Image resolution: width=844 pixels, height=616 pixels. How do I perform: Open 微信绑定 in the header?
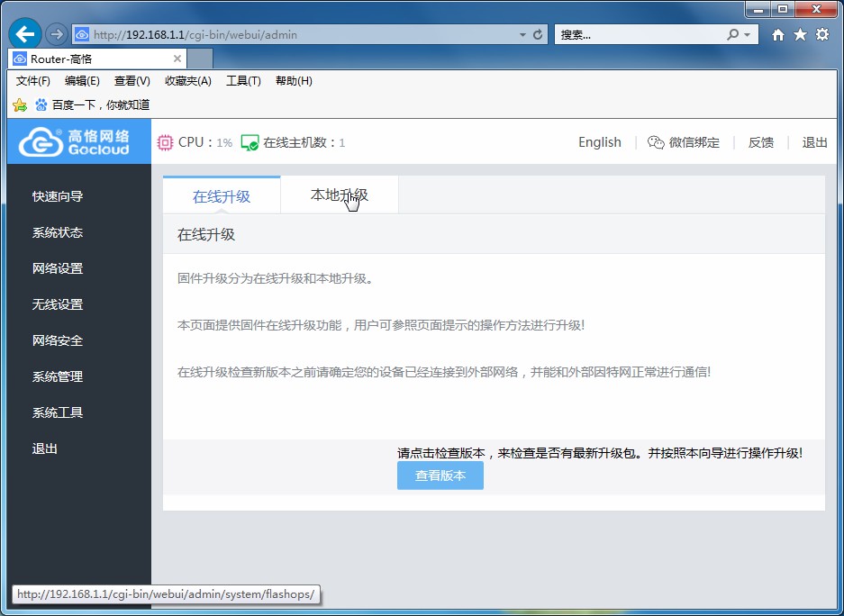(684, 142)
